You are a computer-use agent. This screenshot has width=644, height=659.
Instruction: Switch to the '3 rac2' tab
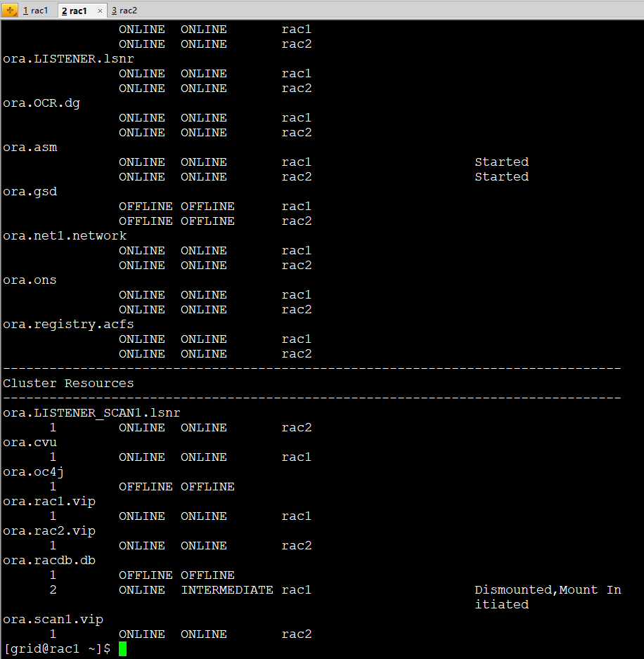click(124, 11)
